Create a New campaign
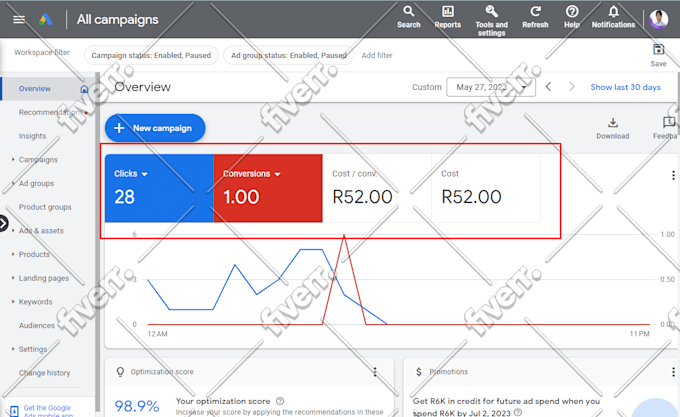This screenshot has width=680, height=417. pos(155,128)
